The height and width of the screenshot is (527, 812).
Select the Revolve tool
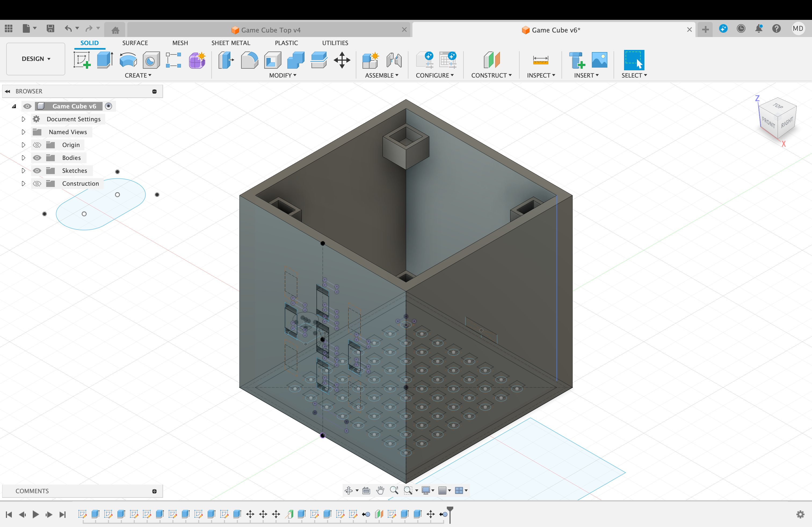[128, 60]
